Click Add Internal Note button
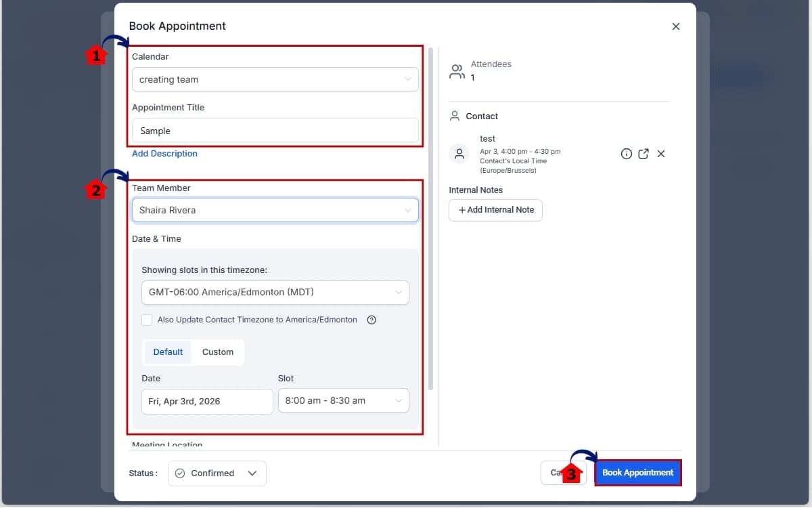 (495, 210)
